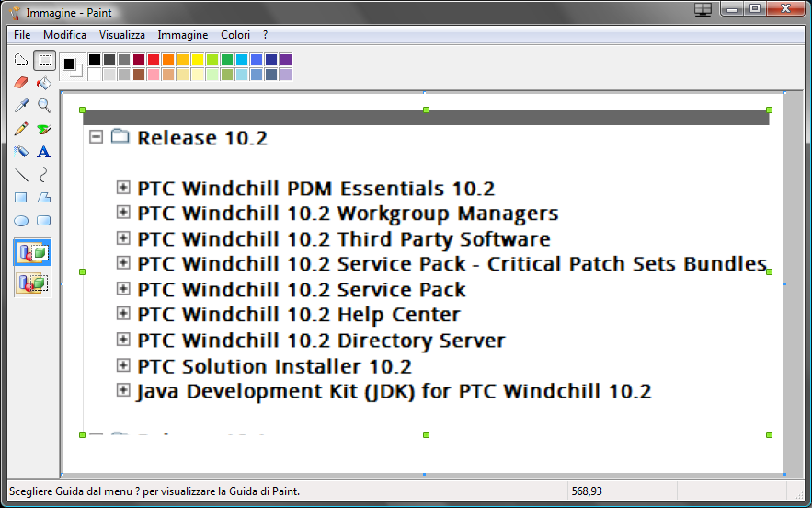Select the Curve tool
Image resolution: width=812 pixels, height=508 pixels.
point(44,175)
